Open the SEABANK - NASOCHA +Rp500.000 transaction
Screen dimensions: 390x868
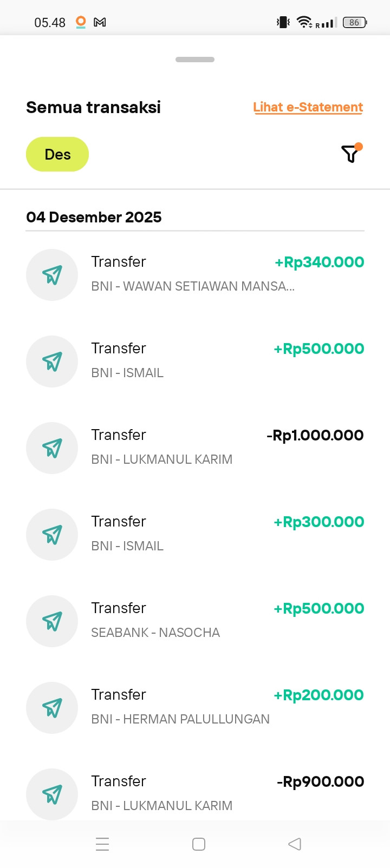click(x=195, y=621)
